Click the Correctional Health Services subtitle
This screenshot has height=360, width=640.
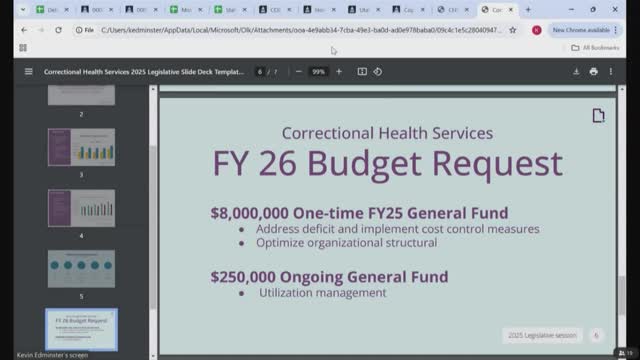pos(387,133)
